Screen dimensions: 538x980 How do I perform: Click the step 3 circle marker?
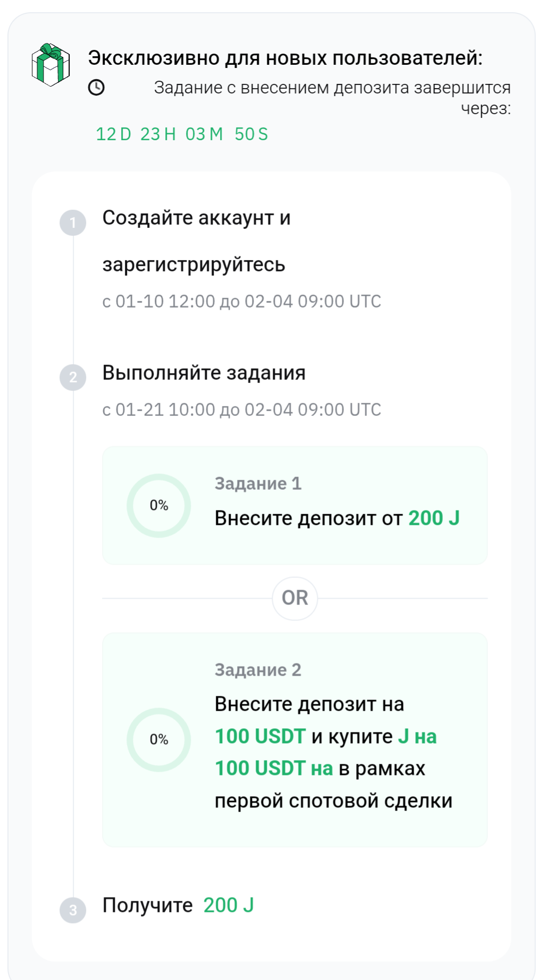point(73,910)
